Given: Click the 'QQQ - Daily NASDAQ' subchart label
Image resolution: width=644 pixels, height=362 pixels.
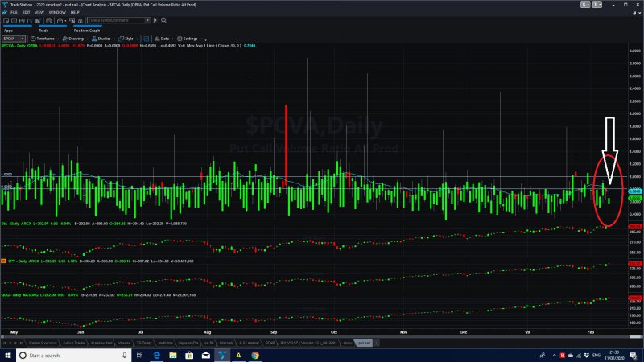Looking at the screenshot, I should click(x=19, y=295).
